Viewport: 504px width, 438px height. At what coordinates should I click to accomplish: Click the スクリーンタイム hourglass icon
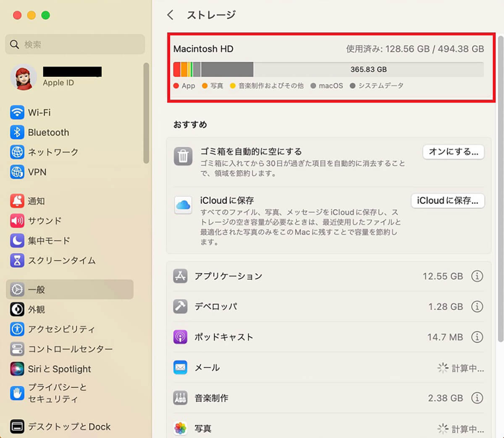click(x=17, y=261)
